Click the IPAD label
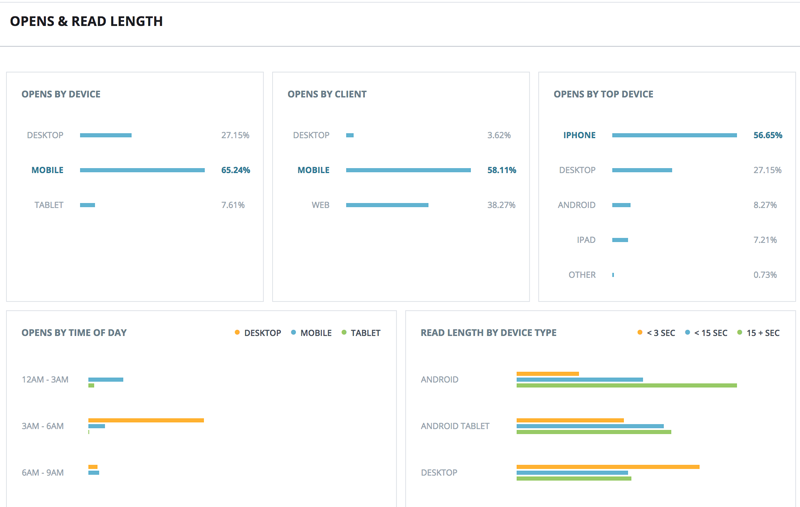This screenshot has height=507, width=800. pos(586,240)
